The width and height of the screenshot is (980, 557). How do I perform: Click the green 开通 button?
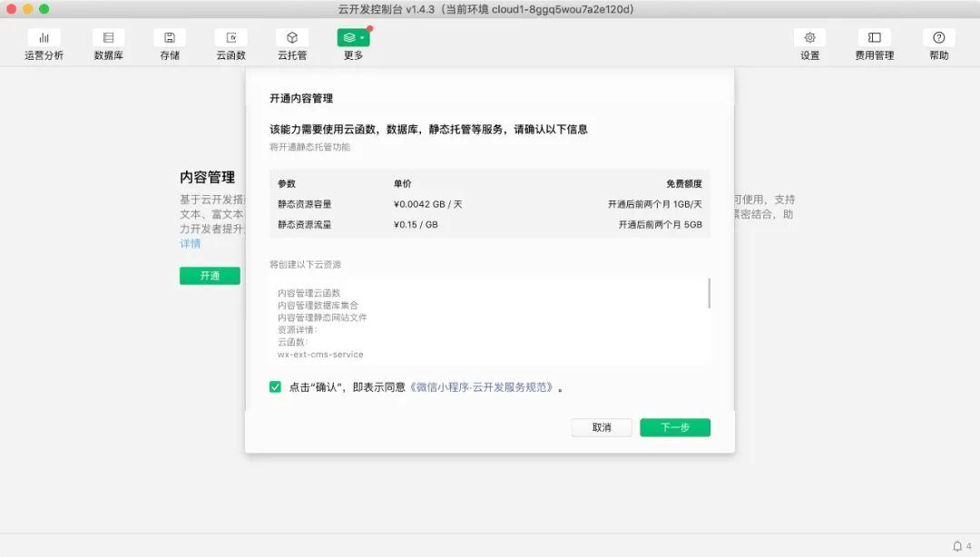(x=210, y=276)
